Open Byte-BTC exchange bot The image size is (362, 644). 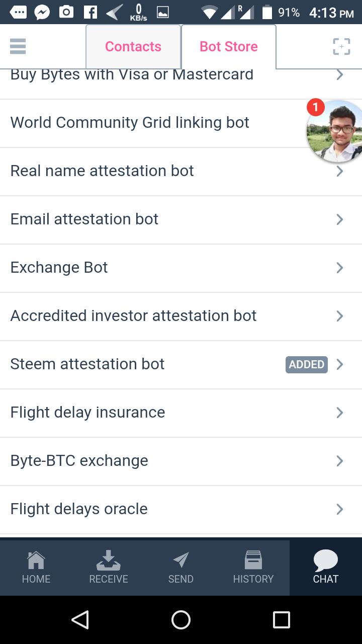point(79,461)
